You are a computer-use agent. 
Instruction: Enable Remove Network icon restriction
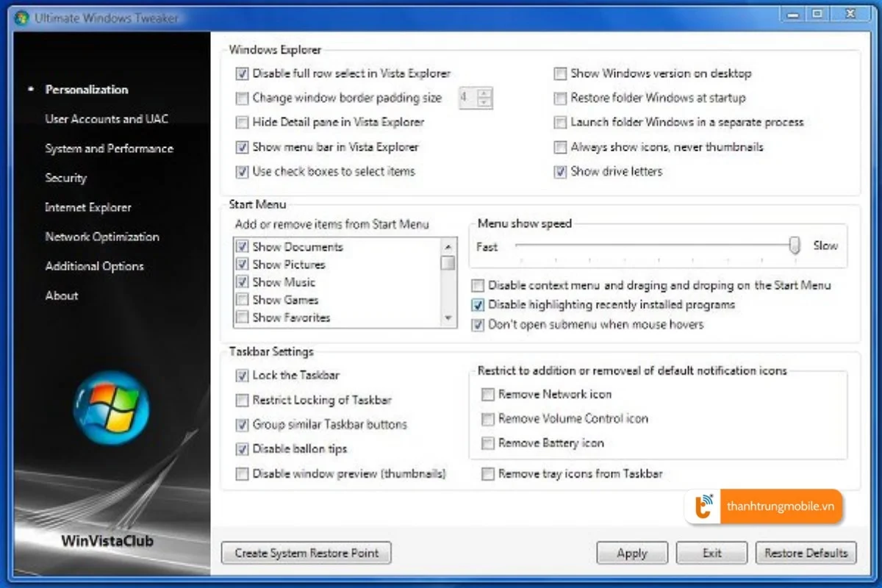487,394
